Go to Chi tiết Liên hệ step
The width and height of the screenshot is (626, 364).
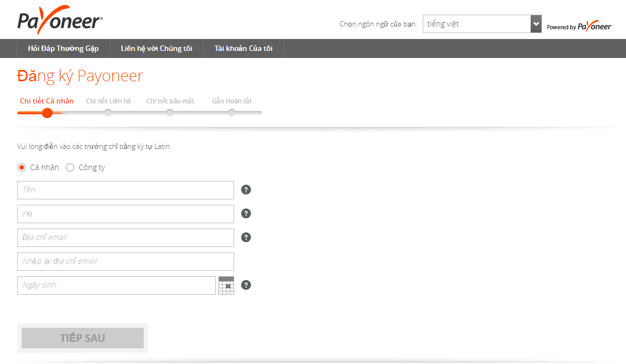point(108,101)
